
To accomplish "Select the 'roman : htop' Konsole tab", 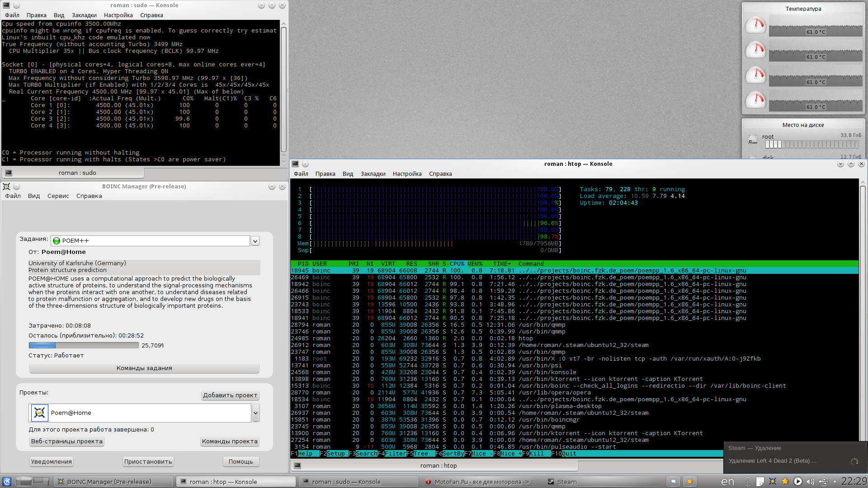I will pos(434,465).
